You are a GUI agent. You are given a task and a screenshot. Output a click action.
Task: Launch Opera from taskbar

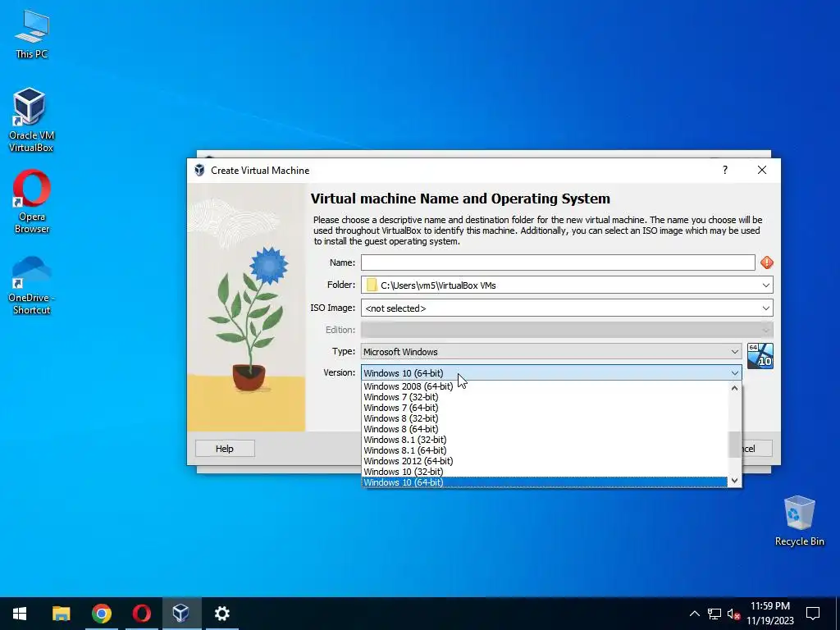coord(141,614)
